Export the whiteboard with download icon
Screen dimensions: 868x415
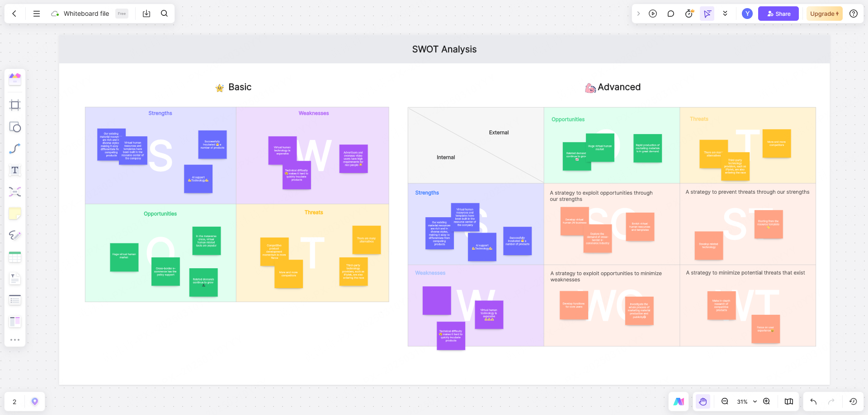tap(146, 14)
